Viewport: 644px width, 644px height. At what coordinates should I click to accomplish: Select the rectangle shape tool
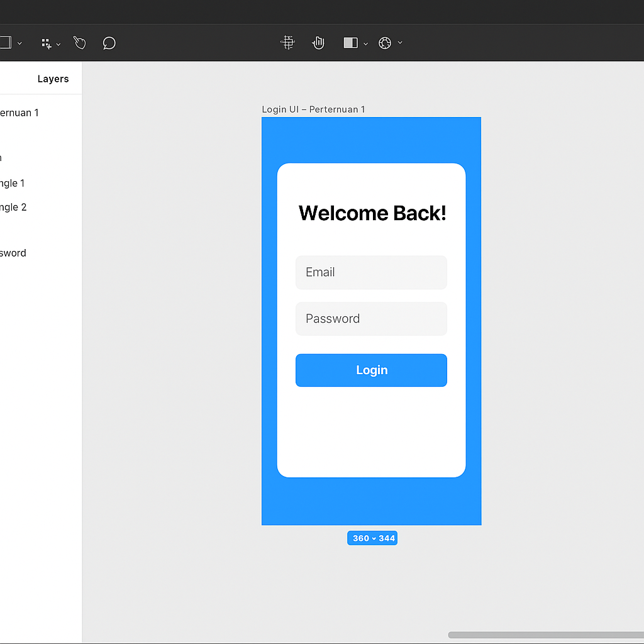coord(6,43)
